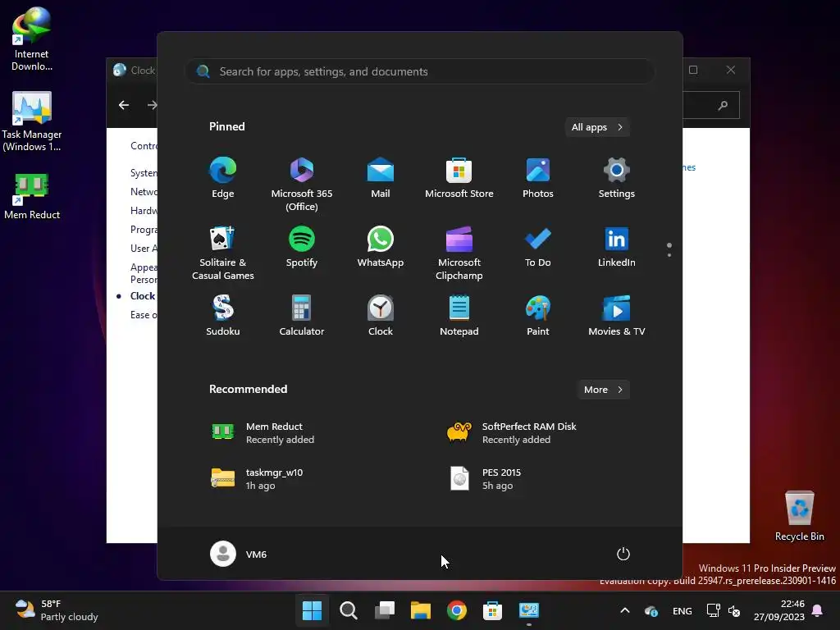Open File Explorer from taskbar

coord(421,610)
